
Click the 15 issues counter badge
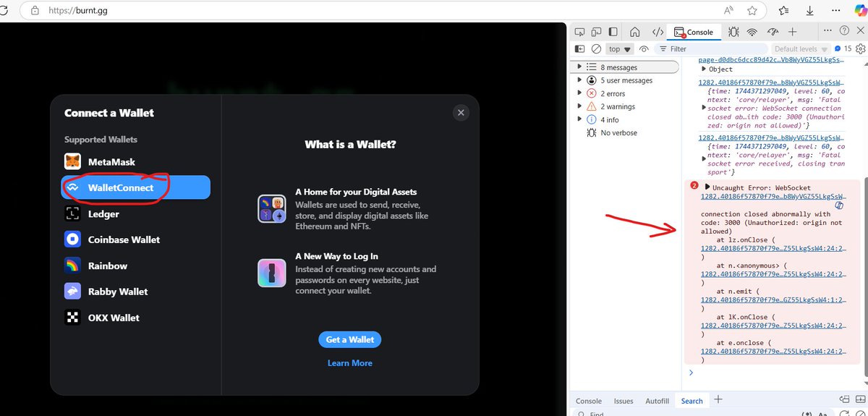click(843, 49)
